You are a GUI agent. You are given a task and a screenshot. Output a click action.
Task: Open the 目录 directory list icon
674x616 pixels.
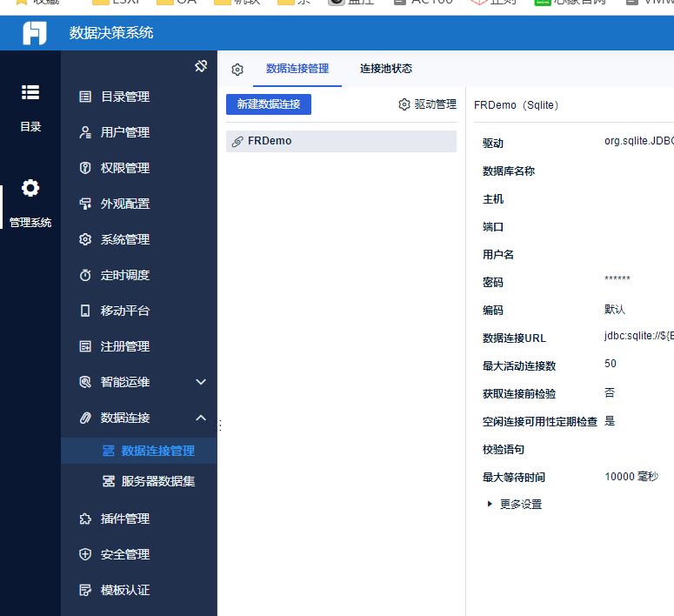point(30,92)
